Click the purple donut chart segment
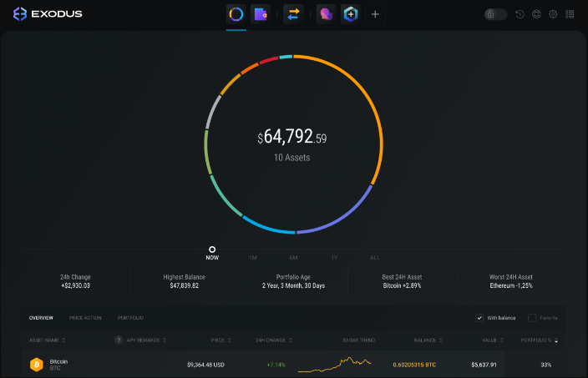 tap(342, 216)
